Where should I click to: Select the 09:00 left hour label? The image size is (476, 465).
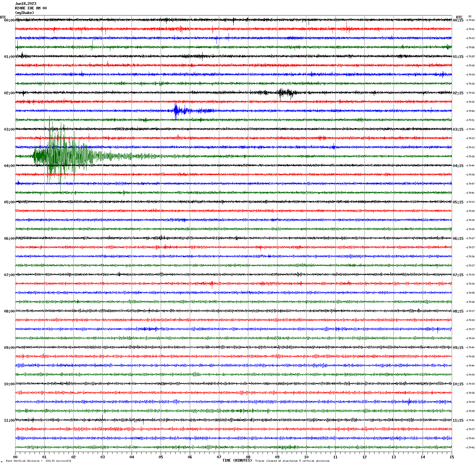point(9,348)
